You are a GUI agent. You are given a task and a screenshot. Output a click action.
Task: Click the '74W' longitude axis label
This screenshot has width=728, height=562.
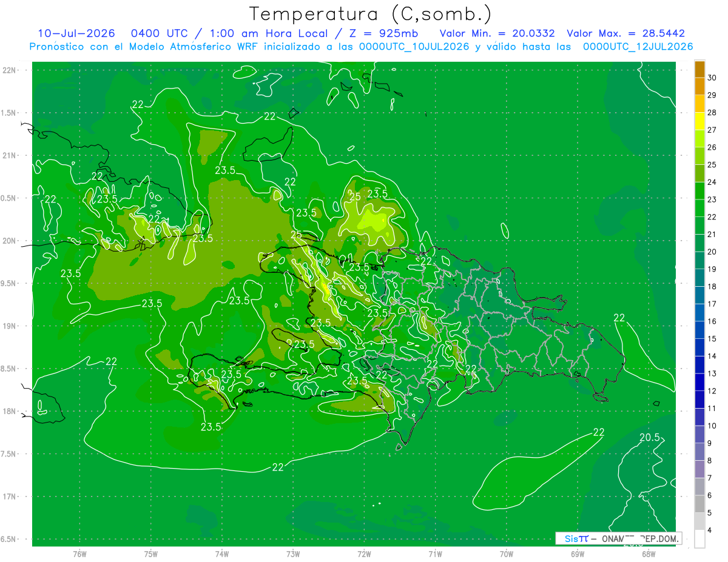pos(222,554)
